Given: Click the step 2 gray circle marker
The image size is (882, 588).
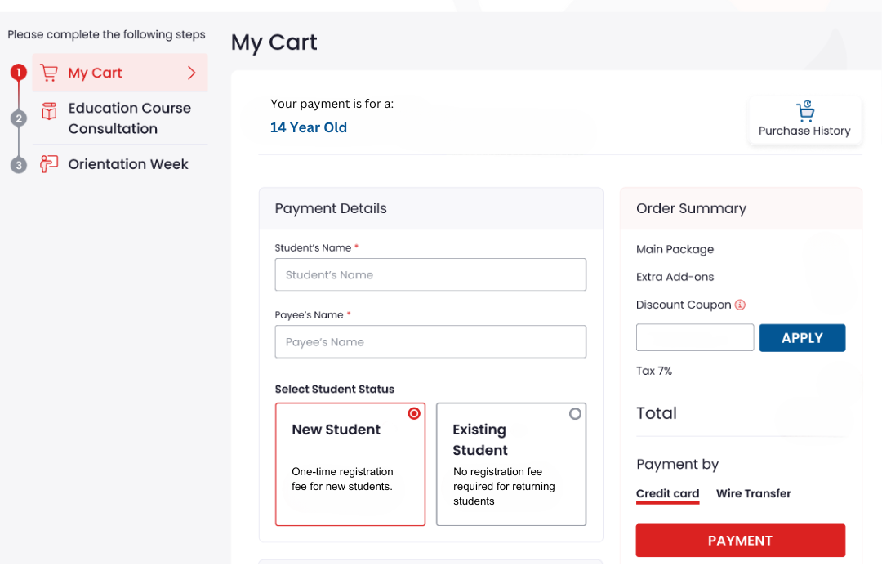Looking at the screenshot, I should point(19,118).
